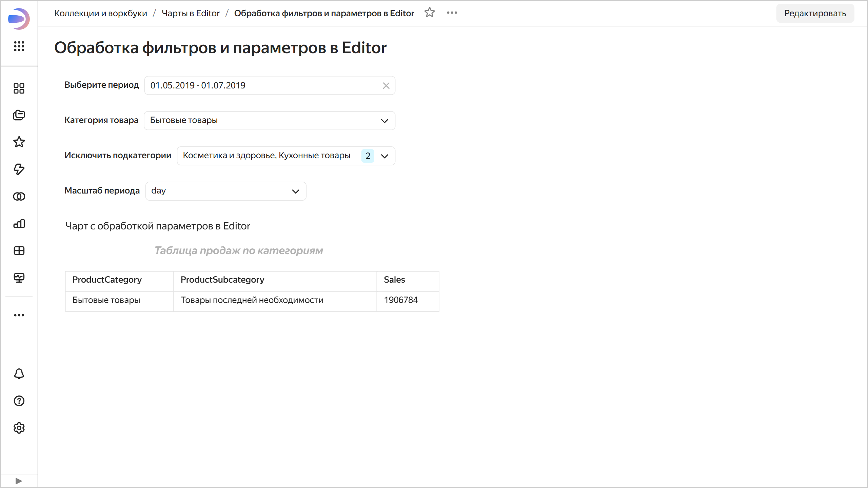Open the help question mark icon
The height and width of the screenshot is (488, 868).
(19, 401)
